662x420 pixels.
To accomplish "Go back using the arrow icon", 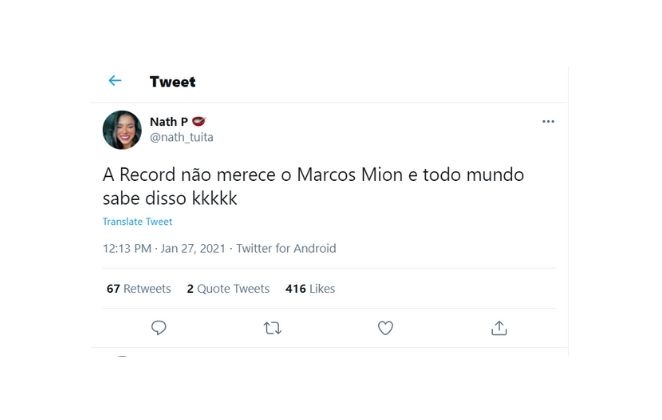I will (x=115, y=81).
